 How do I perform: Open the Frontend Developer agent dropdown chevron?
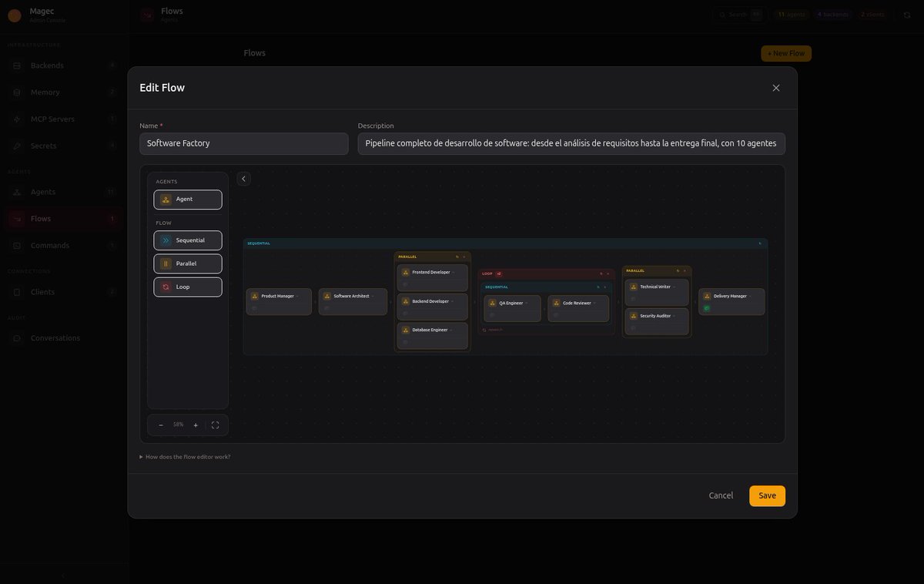click(x=454, y=272)
